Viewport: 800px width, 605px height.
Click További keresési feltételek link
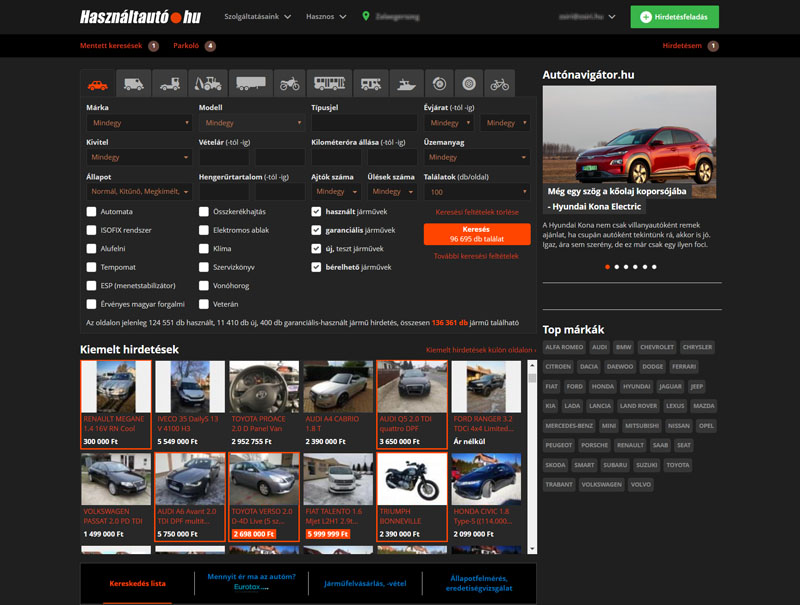click(x=476, y=256)
